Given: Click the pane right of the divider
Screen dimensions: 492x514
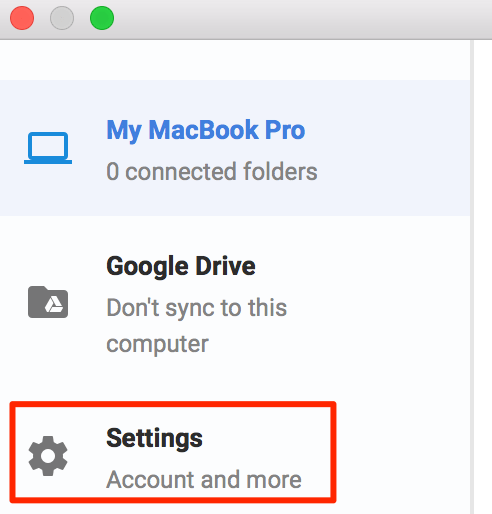Looking at the screenshot, I should point(483,277).
